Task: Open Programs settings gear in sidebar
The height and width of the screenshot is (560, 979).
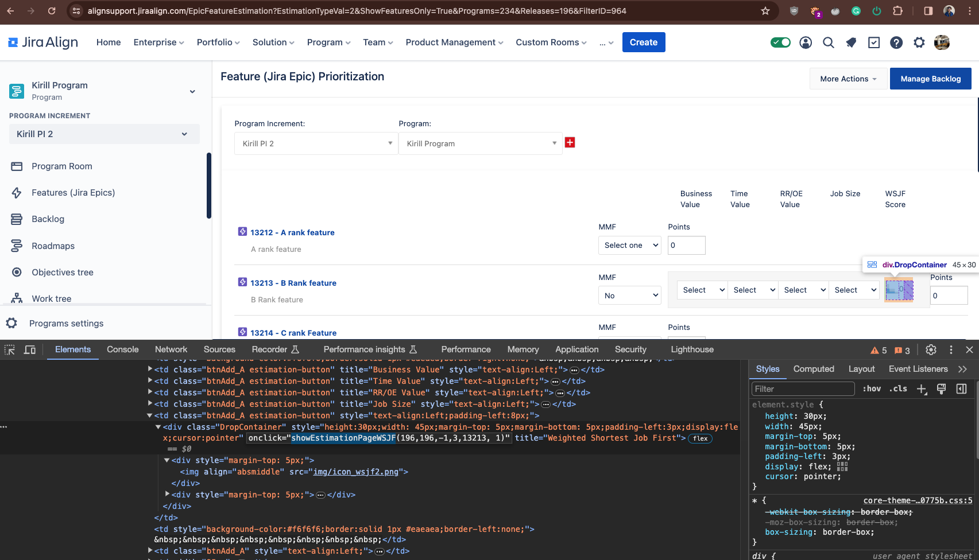Action: pyautogui.click(x=11, y=323)
